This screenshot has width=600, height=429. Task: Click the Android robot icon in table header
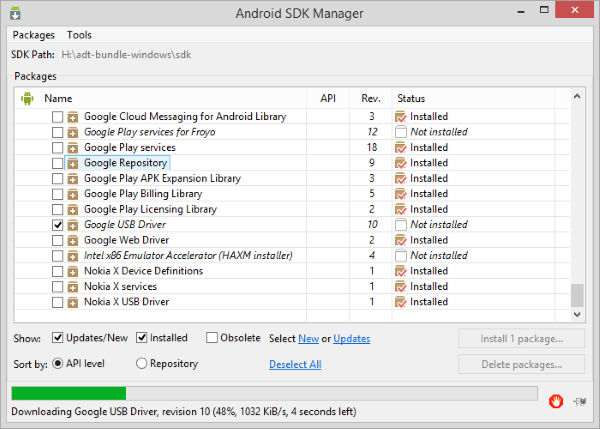[27, 98]
